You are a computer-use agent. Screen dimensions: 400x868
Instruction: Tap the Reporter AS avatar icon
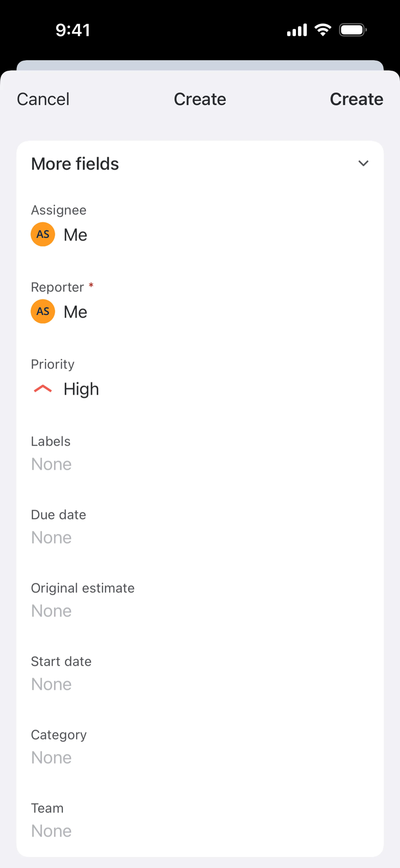pyautogui.click(x=43, y=311)
